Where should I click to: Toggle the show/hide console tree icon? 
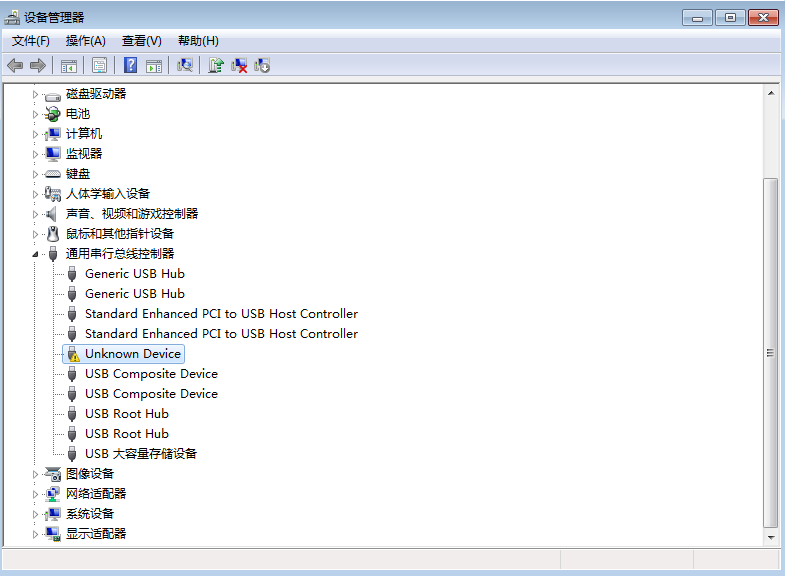click(x=69, y=66)
